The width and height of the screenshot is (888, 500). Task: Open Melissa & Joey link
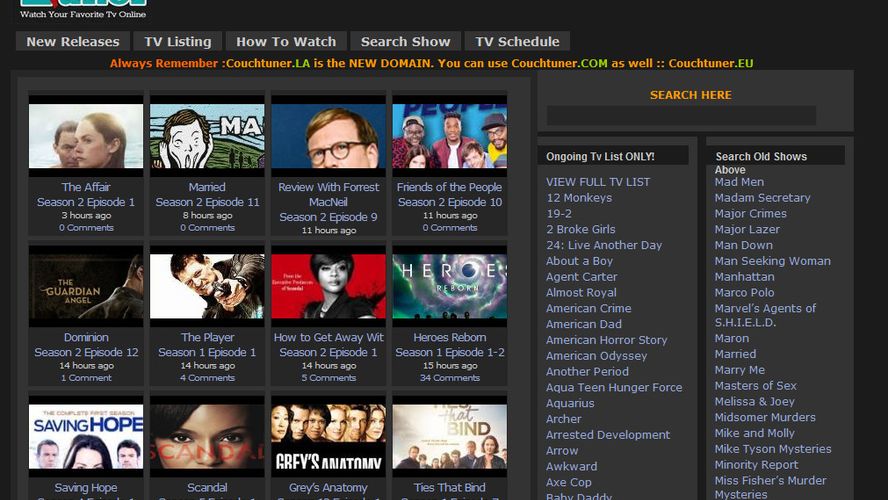[754, 401]
